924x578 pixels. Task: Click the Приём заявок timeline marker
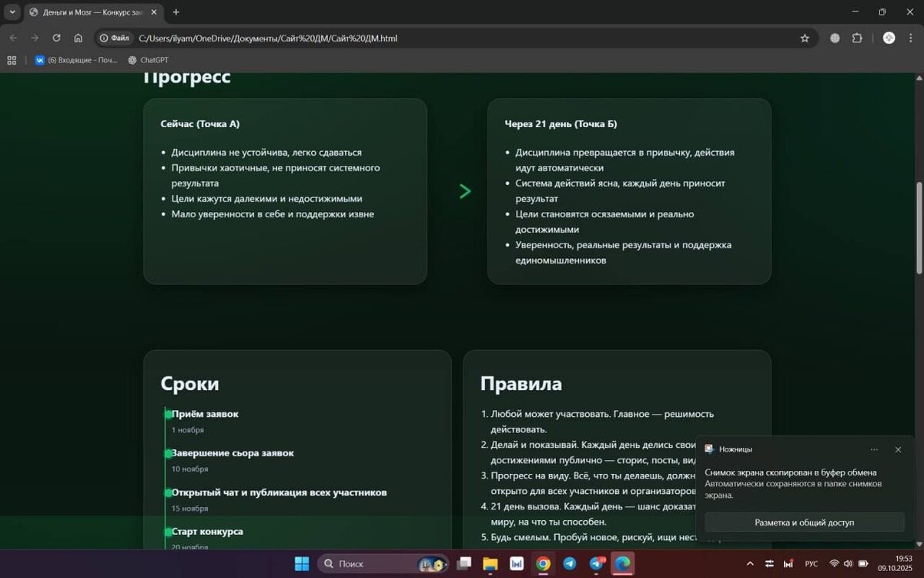coord(168,415)
